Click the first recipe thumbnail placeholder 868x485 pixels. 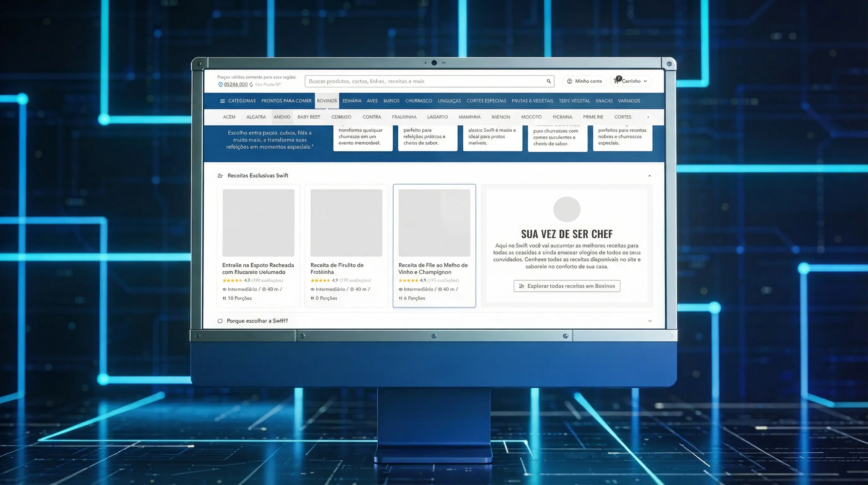[x=258, y=223]
